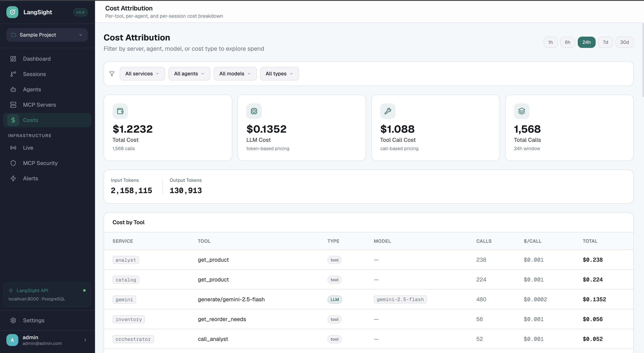Select the 30d time range
644x353 pixels.
(624, 42)
